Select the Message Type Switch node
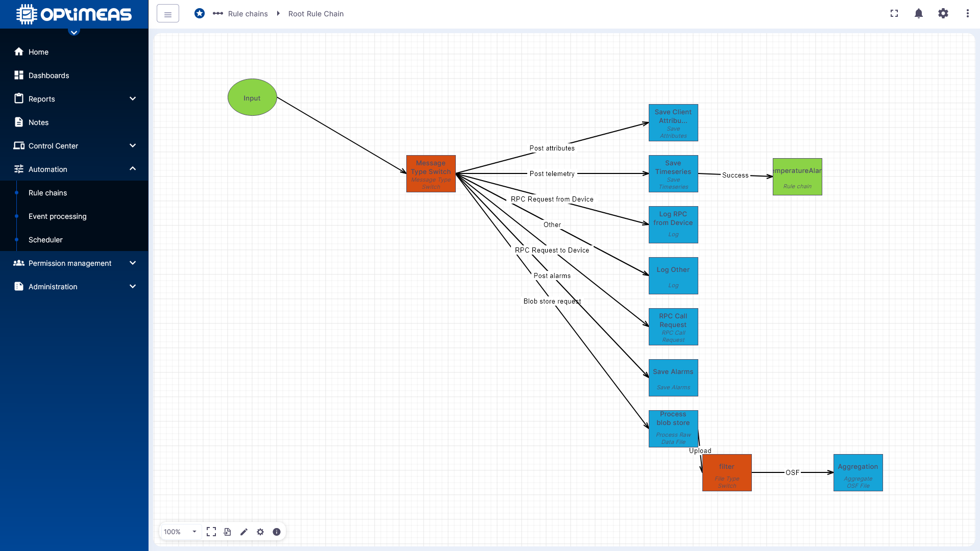Screen dimensions: 980x551 pyautogui.click(x=431, y=173)
